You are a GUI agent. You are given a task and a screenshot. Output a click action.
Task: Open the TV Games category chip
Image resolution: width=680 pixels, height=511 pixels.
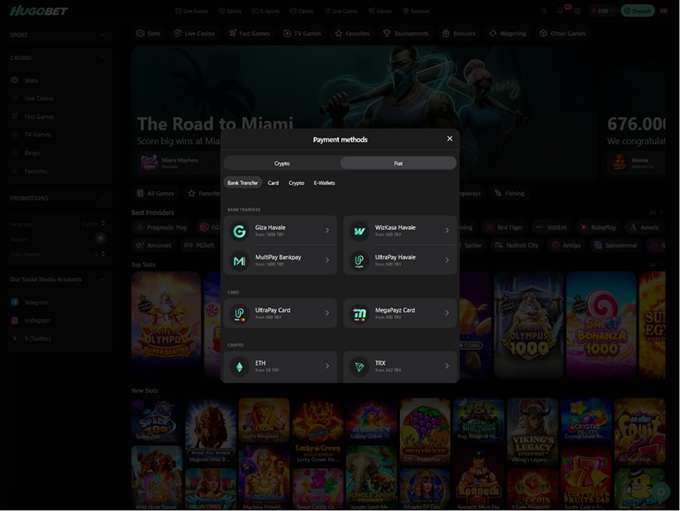coord(302,33)
